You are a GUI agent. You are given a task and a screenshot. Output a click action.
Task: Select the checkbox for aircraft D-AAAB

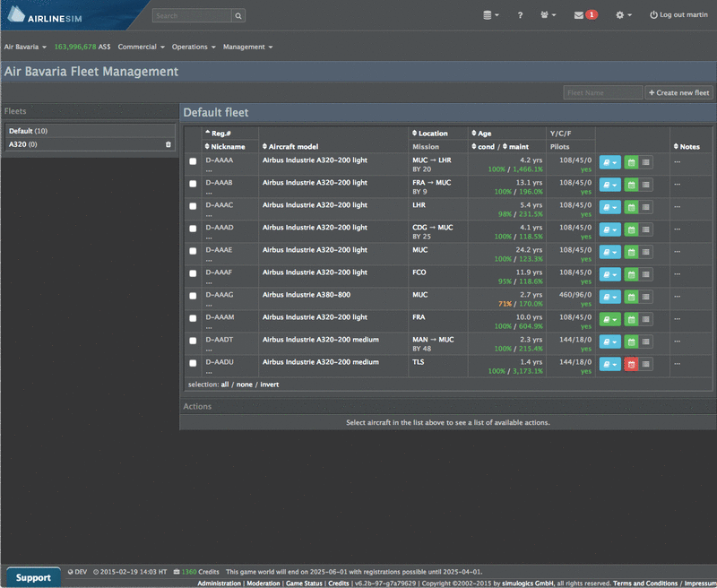point(191,184)
